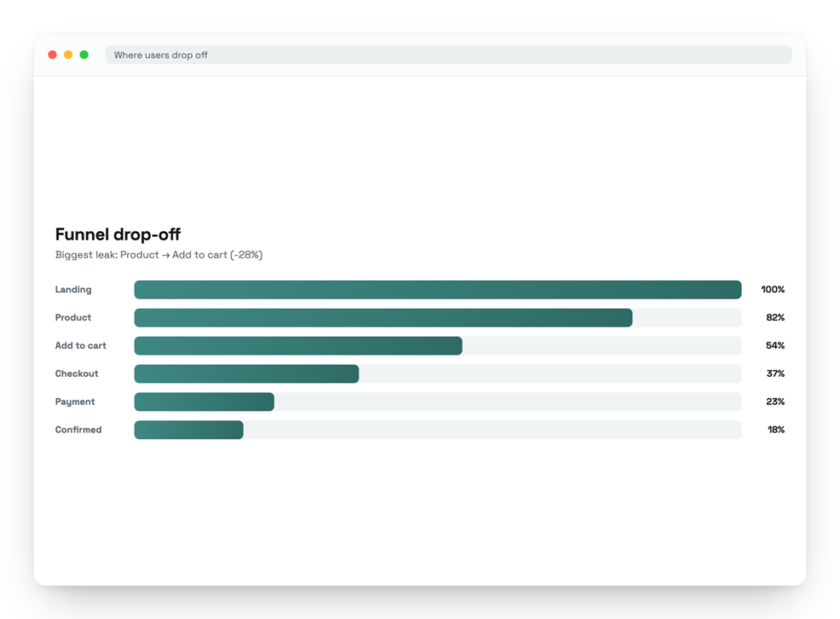
Task: Click the 100% value for Landing
Action: point(773,290)
